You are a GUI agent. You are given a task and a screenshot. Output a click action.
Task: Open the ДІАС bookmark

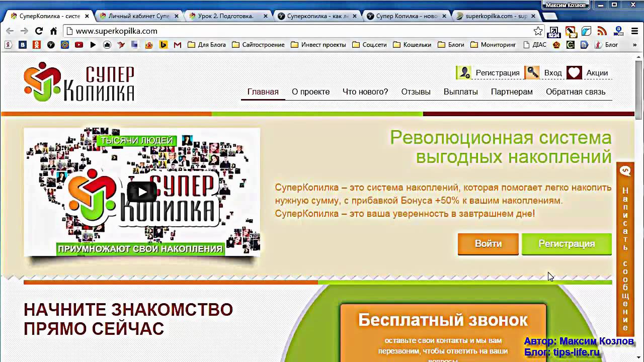coord(535,45)
